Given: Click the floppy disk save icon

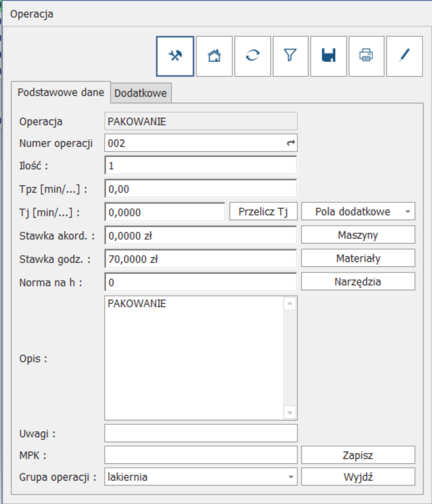Looking at the screenshot, I should [x=329, y=56].
